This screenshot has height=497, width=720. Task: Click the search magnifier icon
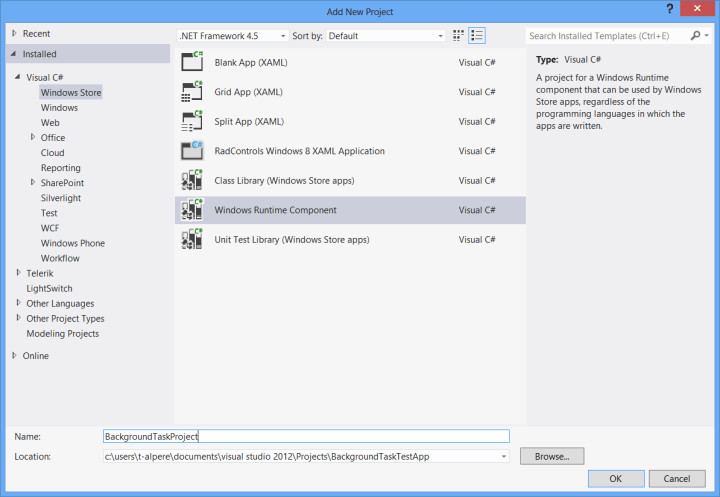pyautogui.click(x=695, y=35)
